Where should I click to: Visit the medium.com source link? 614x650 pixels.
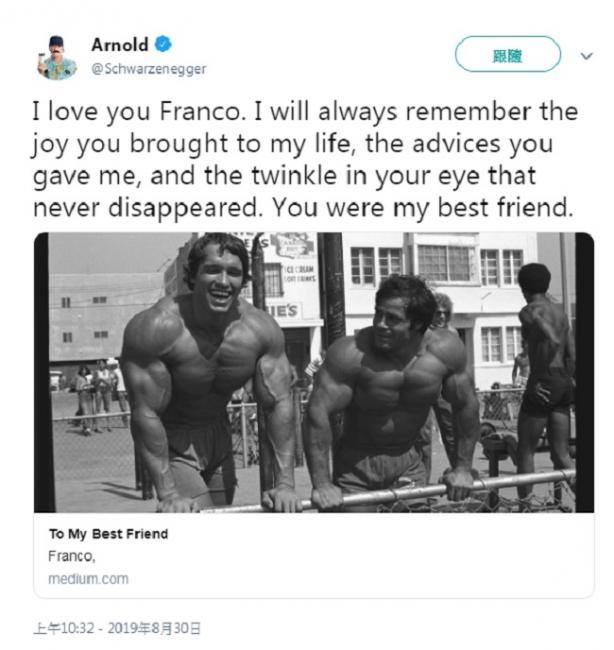pyautogui.click(x=88, y=579)
